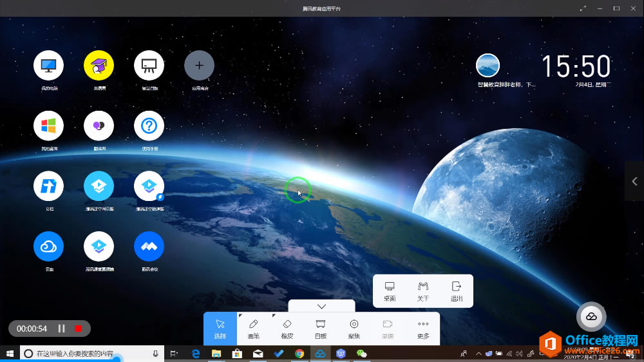The height and width of the screenshot is (362, 644).
Task: Open the 白板 whiteboard tool
Action: pos(320,329)
